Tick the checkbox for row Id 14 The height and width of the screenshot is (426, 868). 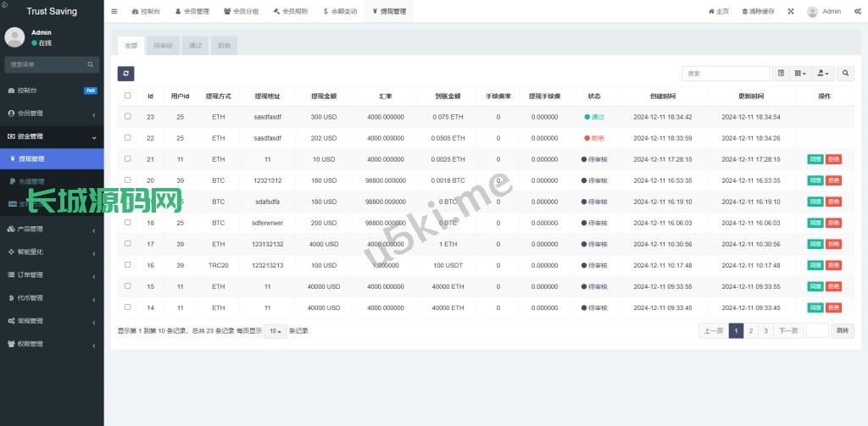coord(128,307)
